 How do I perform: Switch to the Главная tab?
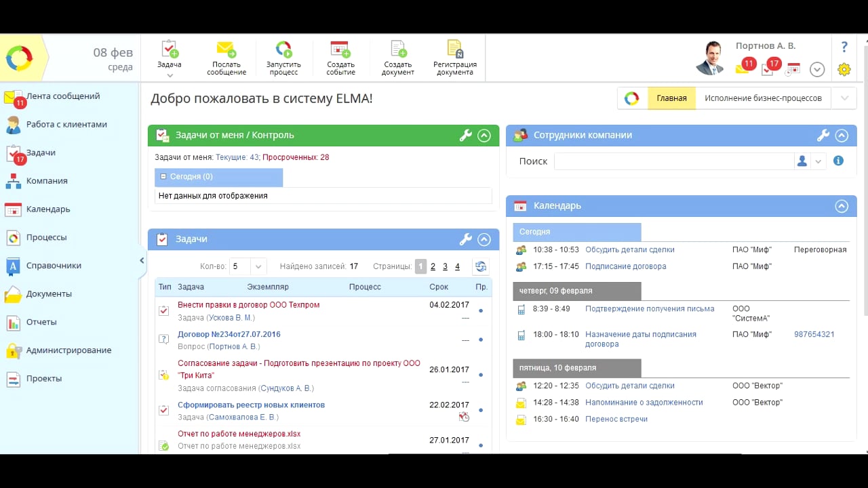coord(671,98)
